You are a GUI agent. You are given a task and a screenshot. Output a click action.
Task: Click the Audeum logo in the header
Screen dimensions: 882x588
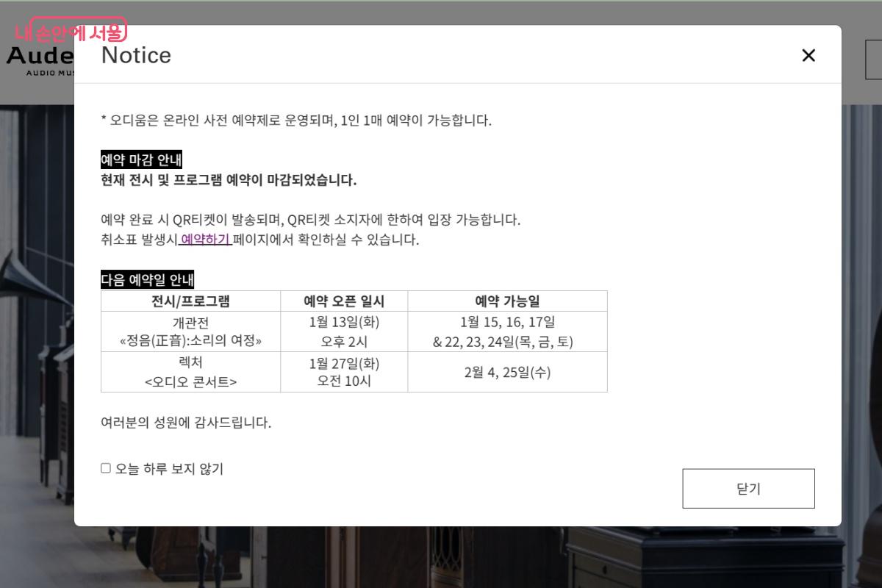[37, 55]
